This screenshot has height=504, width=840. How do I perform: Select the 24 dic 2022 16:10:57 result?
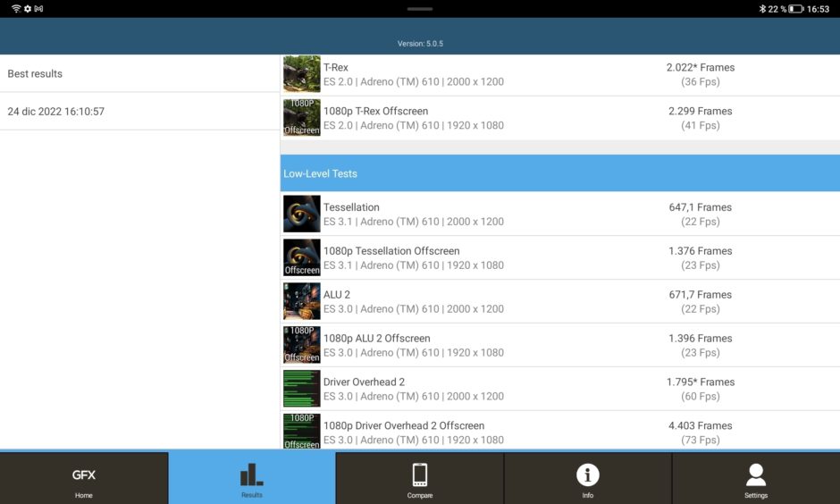(x=139, y=112)
